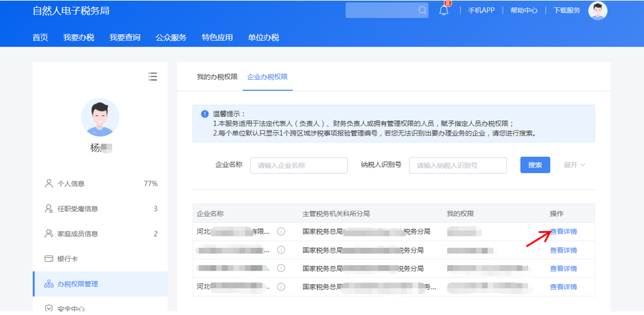Focus the 纳税人识别号 input field
Viewport: 644px width, 315px height.
(x=458, y=165)
